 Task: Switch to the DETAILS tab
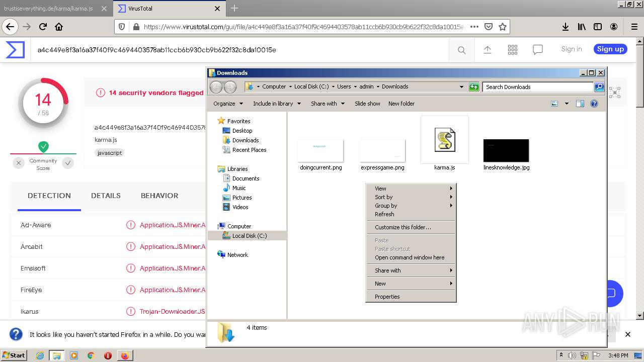(106, 196)
